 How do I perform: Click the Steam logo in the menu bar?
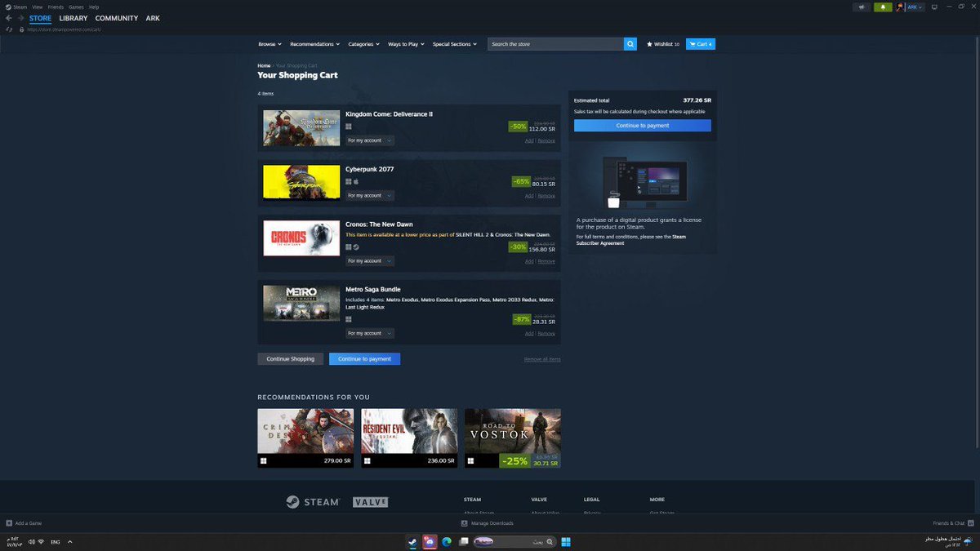coord(8,7)
